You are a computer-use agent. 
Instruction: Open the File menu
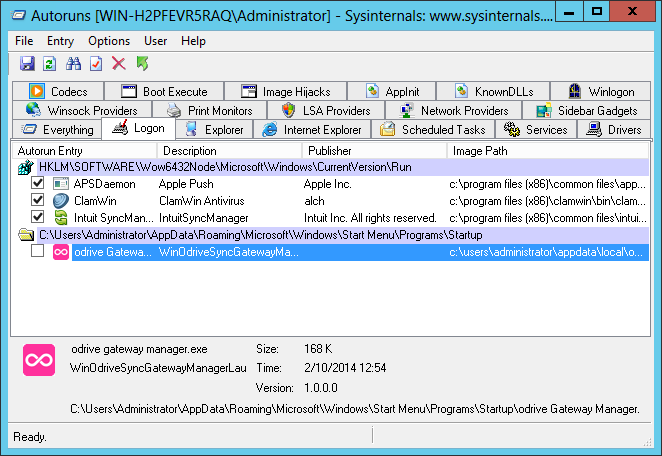[x=24, y=41]
